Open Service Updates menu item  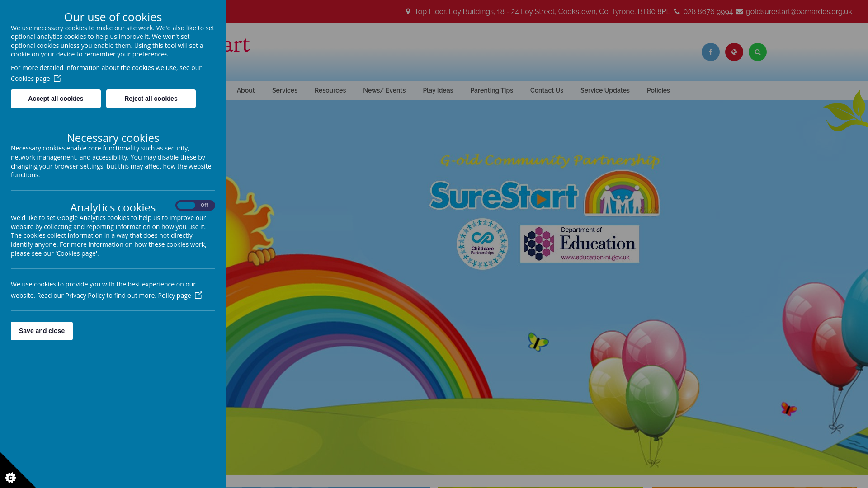coord(605,90)
